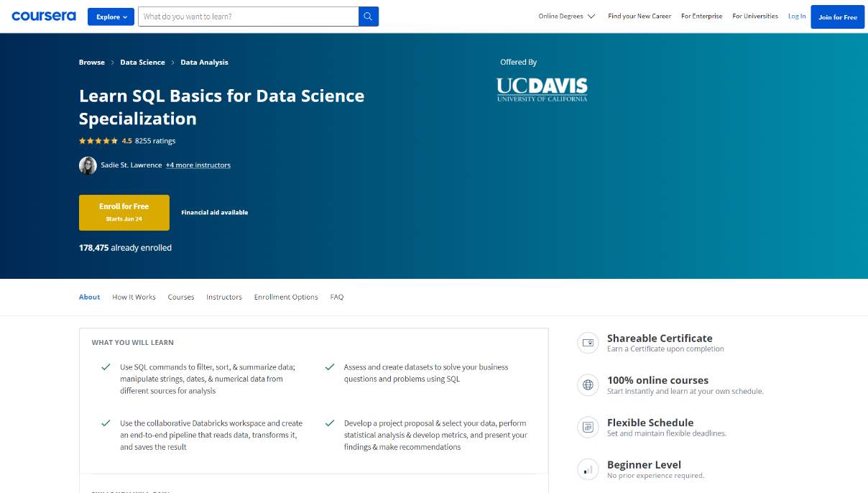868x493 pixels.
Task: Switch to the How It Works tab
Action: click(x=134, y=297)
